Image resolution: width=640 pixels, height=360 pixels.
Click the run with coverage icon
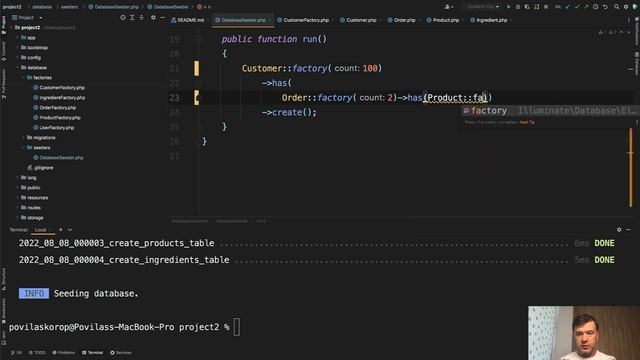tap(527, 7)
